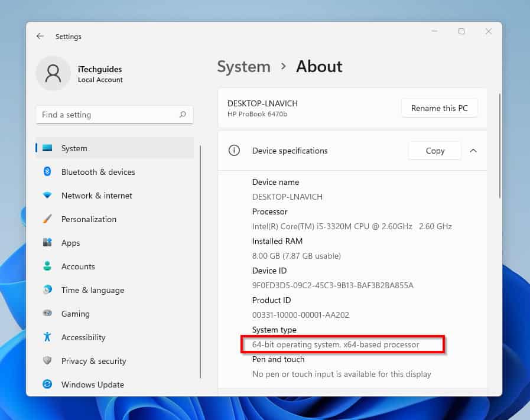Click the back arrow in Settings
This screenshot has height=420, width=530.
pyautogui.click(x=40, y=36)
